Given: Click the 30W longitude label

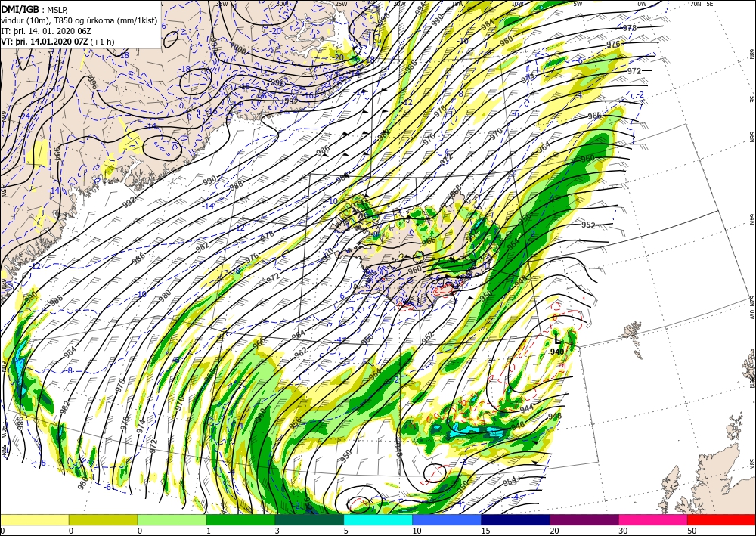Looking at the screenshot, I should [282, 3].
